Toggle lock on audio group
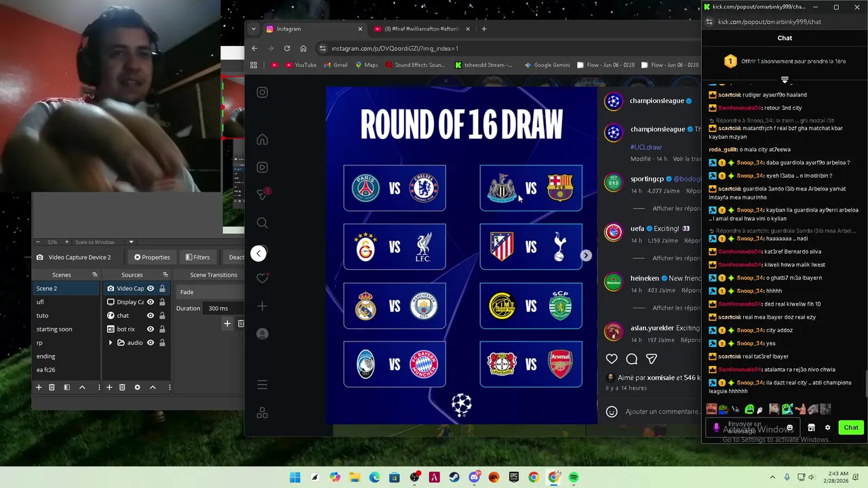Screen dimensions: 868x488 click(x=162, y=343)
